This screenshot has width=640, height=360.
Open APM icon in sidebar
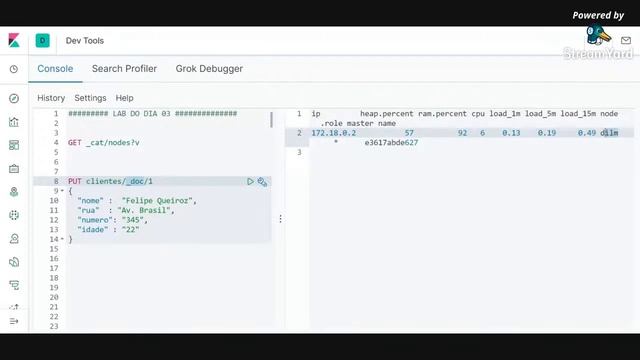[x=14, y=285]
